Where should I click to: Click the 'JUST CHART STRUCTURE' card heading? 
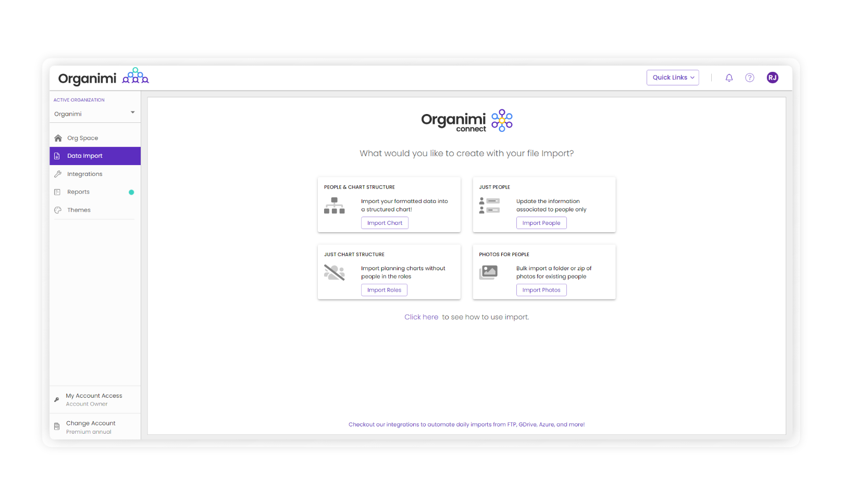tap(354, 255)
